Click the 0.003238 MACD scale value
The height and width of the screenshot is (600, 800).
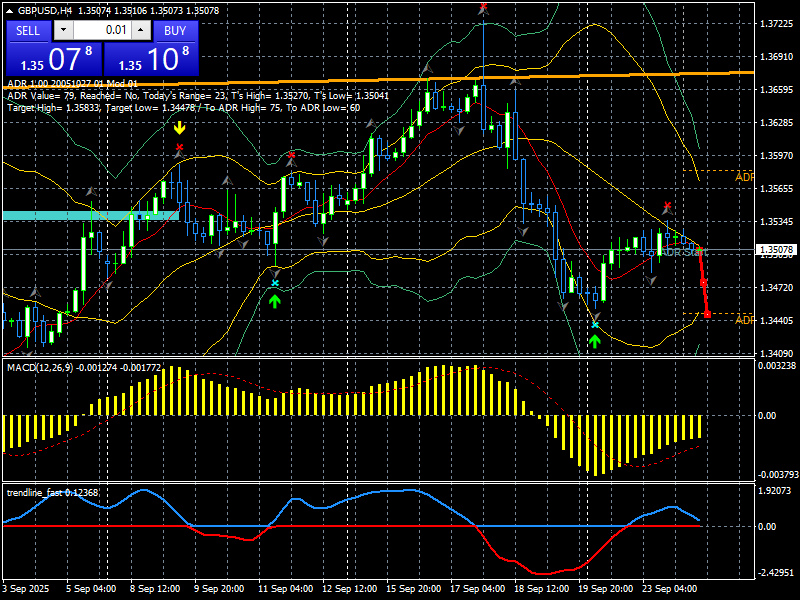pyautogui.click(x=777, y=365)
